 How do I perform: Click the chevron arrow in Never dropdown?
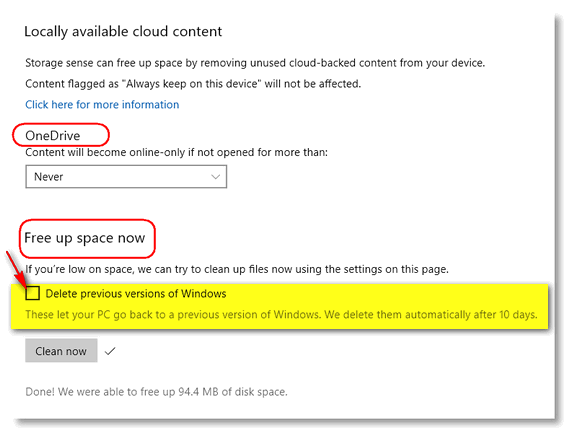coord(216,177)
